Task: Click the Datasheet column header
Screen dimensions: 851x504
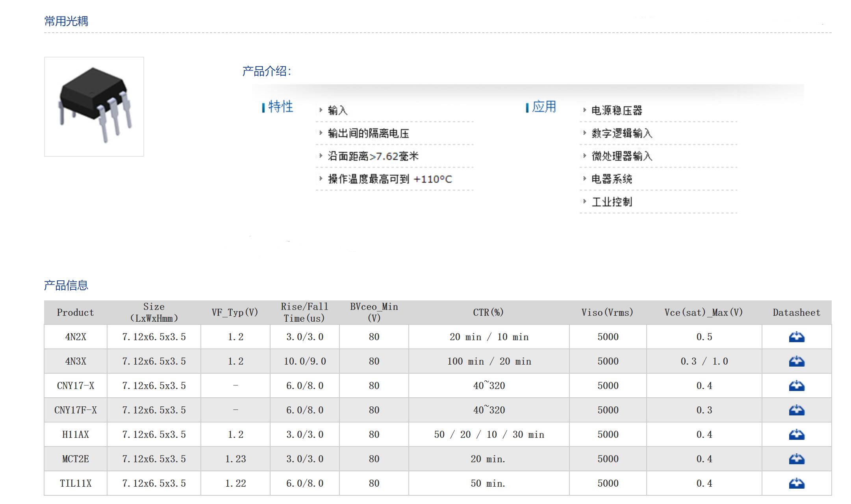Action: point(796,313)
